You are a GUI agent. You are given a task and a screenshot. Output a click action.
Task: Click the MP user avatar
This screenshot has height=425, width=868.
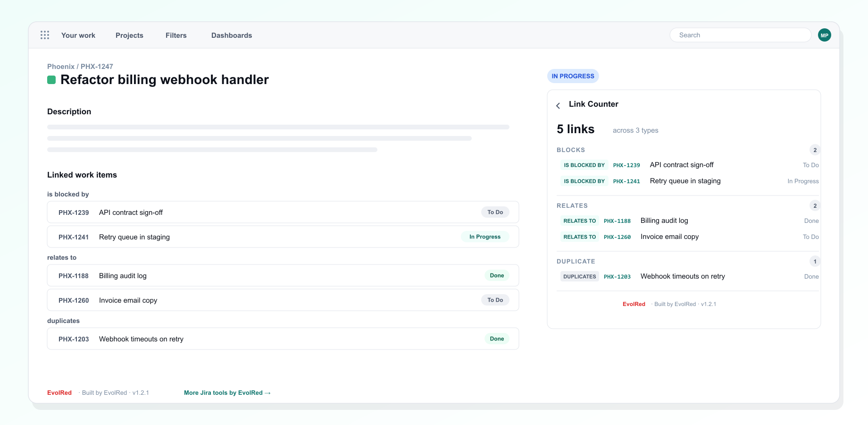(825, 35)
